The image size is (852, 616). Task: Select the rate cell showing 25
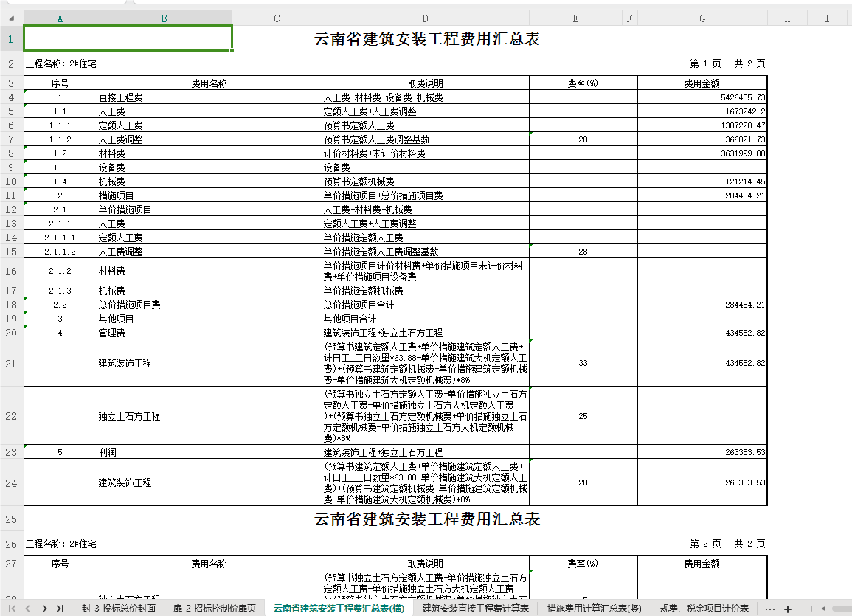click(583, 416)
